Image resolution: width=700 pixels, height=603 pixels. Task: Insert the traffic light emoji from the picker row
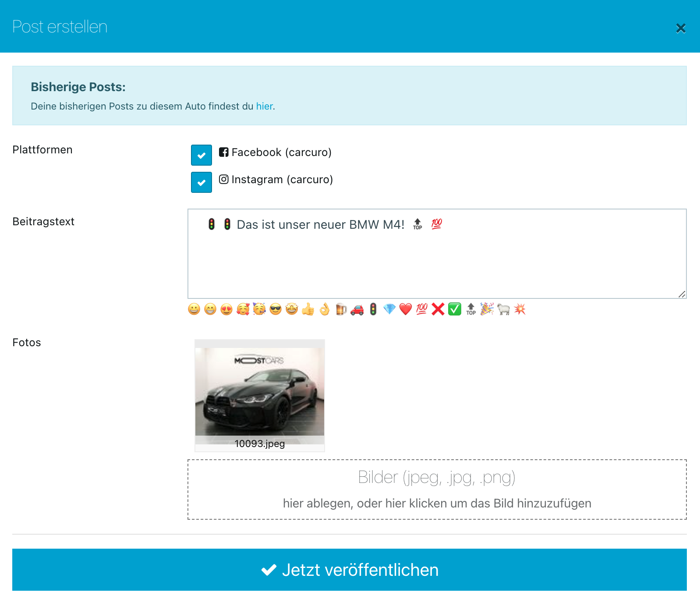373,309
